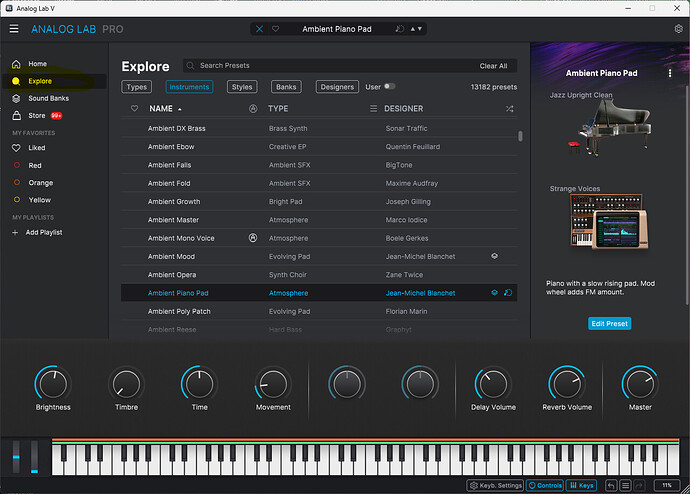This screenshot has width=690, height=494.
Task: Click the heart icon beside the preset name
Action: click(x=276, y=29)
